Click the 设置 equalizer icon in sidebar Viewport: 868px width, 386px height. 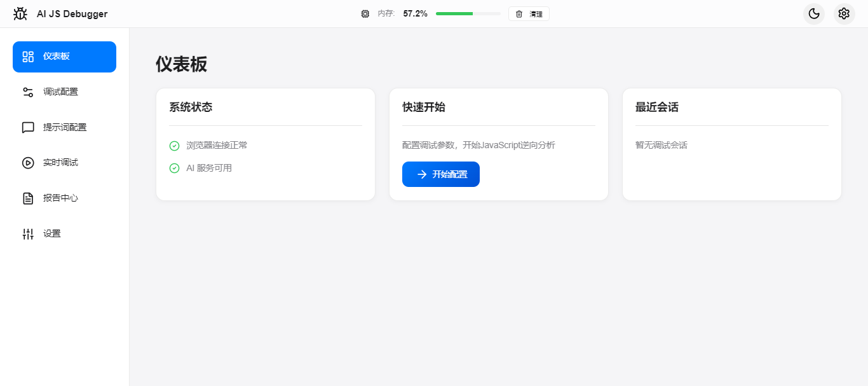(x=28, y=234)
